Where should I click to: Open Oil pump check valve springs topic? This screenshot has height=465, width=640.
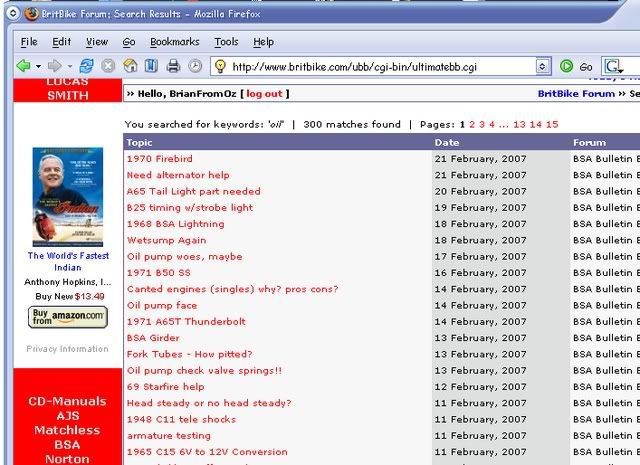point(204,370)
